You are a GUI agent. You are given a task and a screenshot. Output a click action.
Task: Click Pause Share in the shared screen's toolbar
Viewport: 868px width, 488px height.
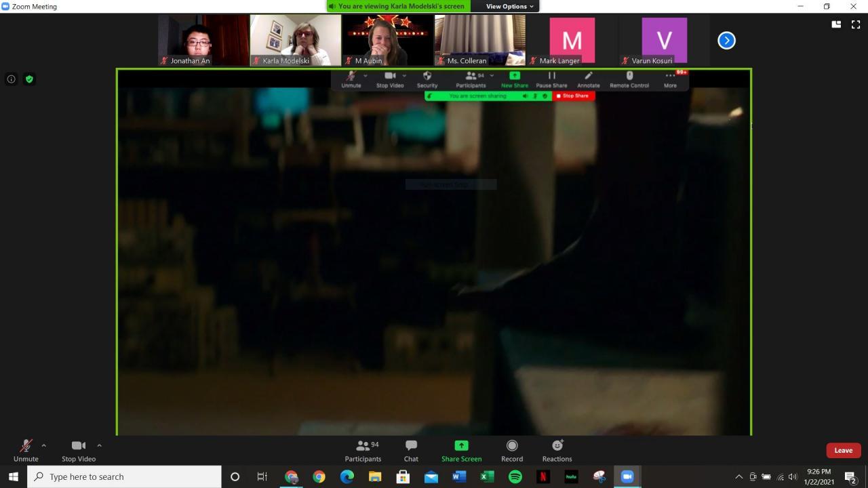point(551,79)
